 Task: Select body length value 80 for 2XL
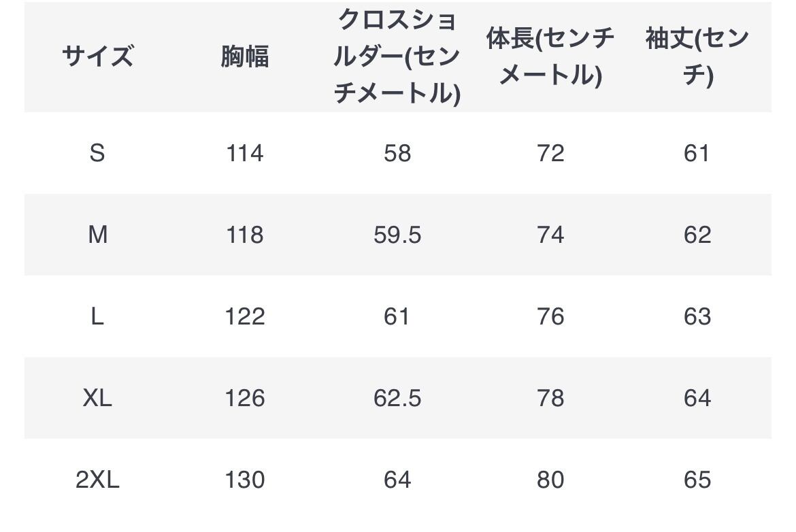[x=550, y=480]
